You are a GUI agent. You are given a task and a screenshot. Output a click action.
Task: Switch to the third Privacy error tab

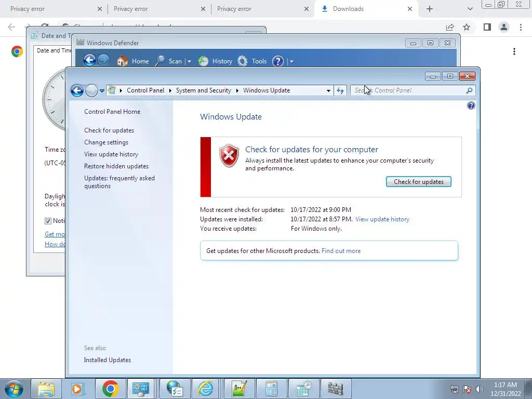[x=261, y=9]
